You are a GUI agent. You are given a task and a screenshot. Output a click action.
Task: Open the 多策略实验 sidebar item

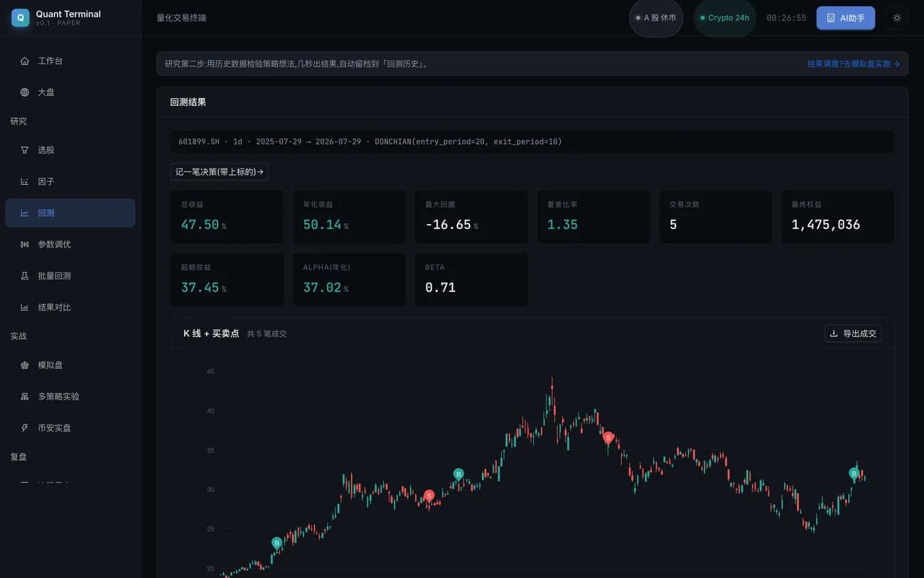pyautogui.click(x=70, y=396)
